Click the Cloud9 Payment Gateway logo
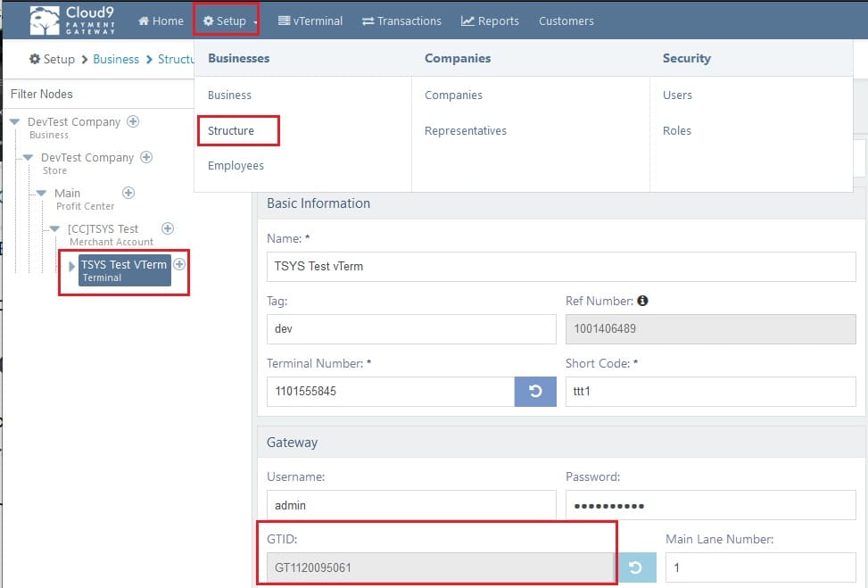 tap(72, 21)
